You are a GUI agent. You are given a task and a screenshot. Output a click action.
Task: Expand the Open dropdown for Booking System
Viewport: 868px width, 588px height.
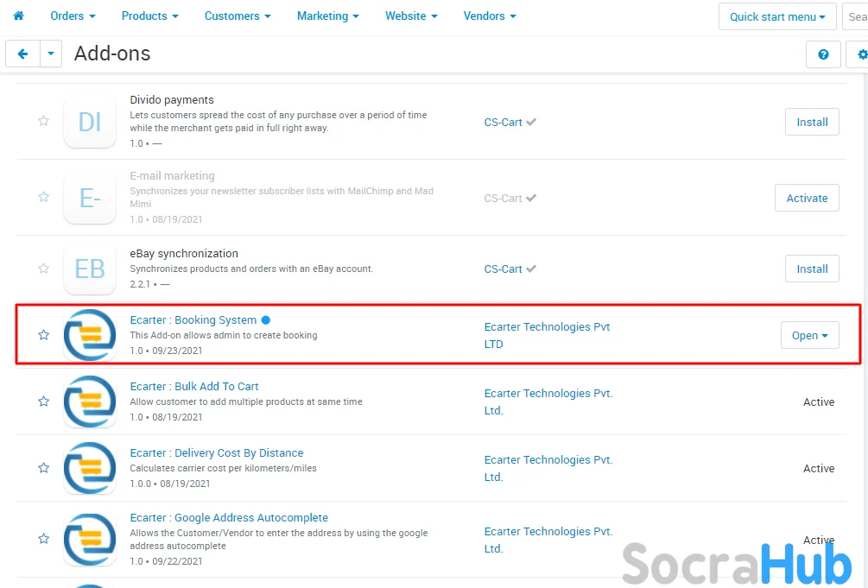(x=809, y=336)
